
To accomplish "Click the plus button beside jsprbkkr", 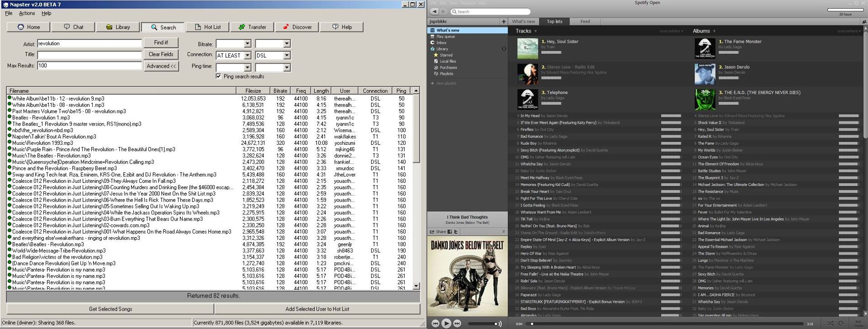I will point(504,21).
